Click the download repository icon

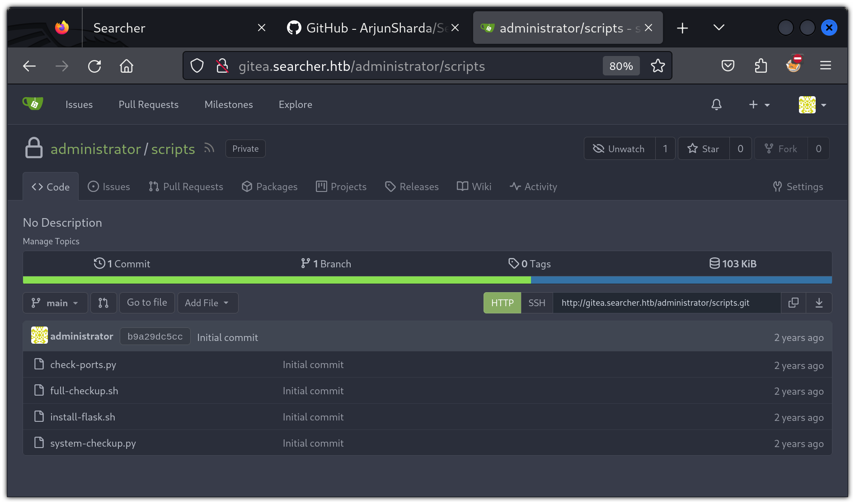tap(819, 303)
